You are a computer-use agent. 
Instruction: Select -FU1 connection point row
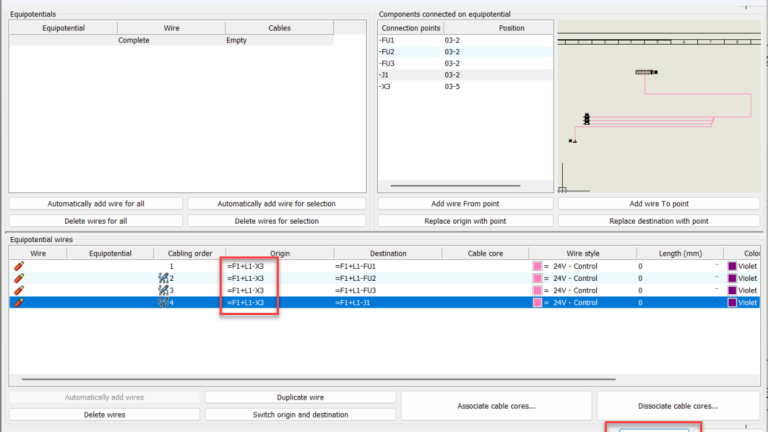pos(465,40)
